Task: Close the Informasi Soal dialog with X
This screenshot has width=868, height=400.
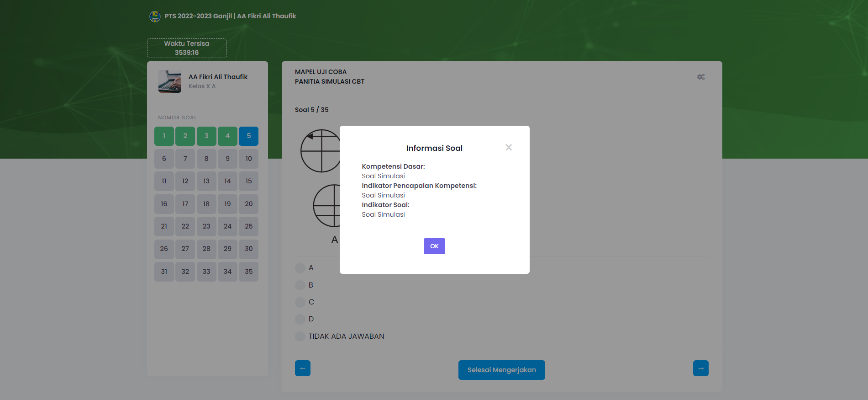Action: (x=508, y=147)
